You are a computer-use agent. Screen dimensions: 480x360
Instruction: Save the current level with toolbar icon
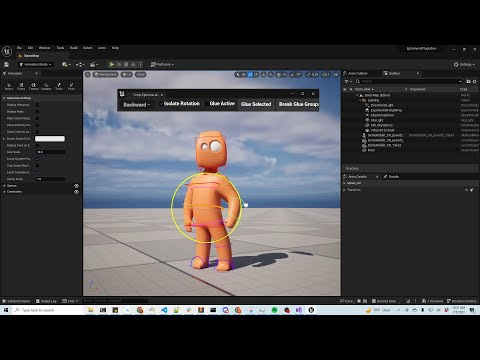[x=6, y=64]
